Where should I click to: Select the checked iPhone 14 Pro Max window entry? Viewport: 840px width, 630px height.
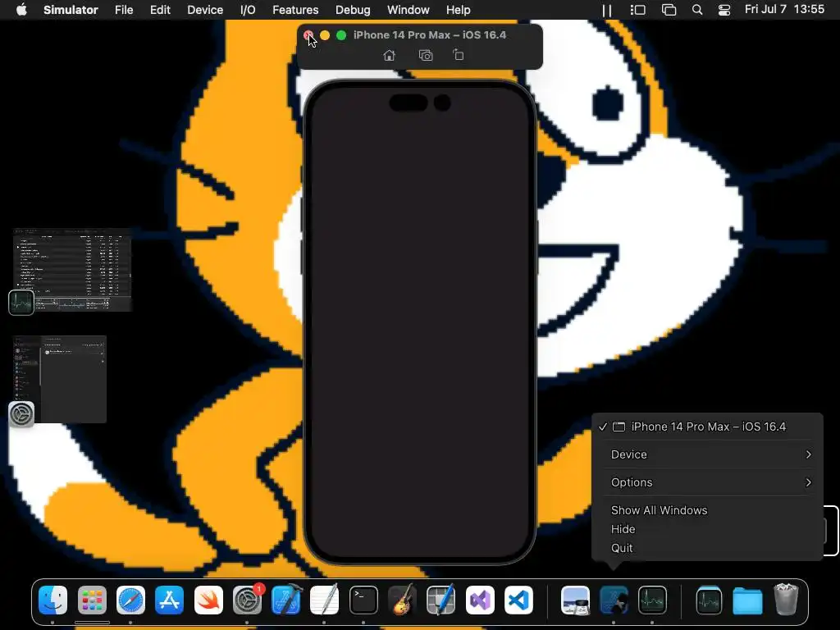tap(707, 427)
